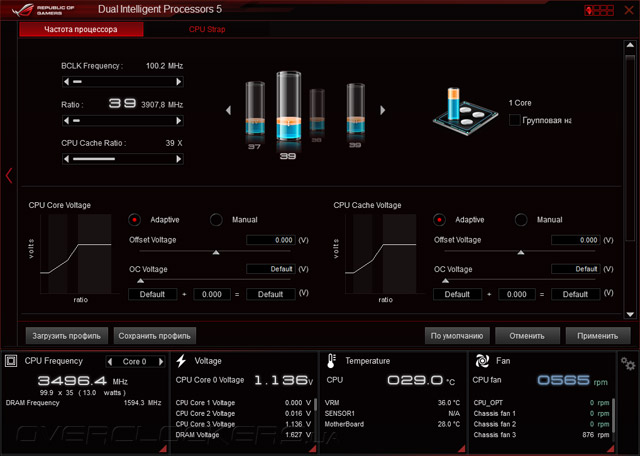Expand the Fan panel corner triangle

610,449
